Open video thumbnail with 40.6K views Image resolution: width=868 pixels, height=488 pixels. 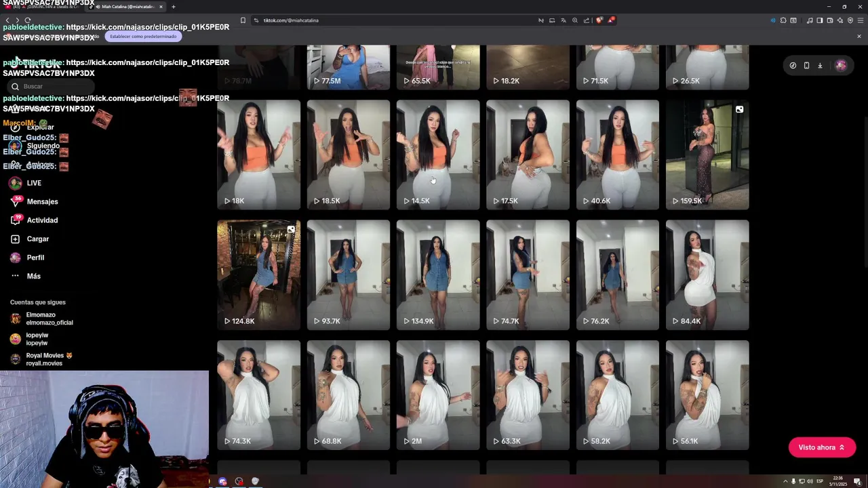[617, 155]
